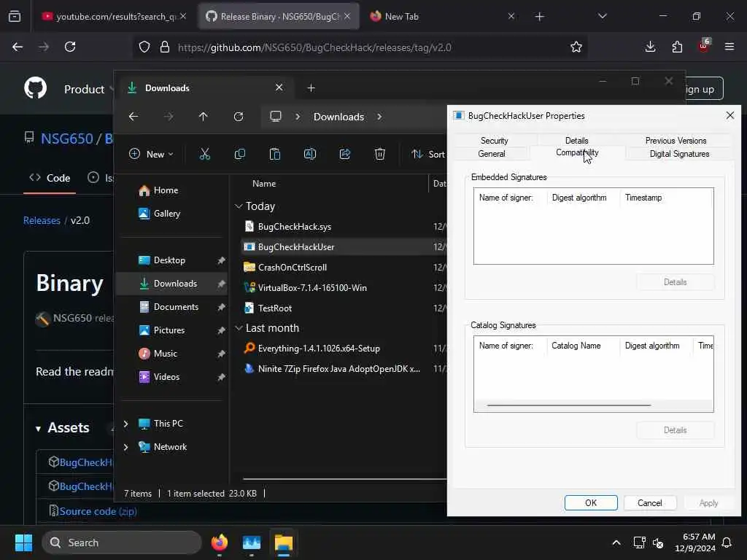
Task: Open the NSG650 repository owner link
Action: point(66,139)
